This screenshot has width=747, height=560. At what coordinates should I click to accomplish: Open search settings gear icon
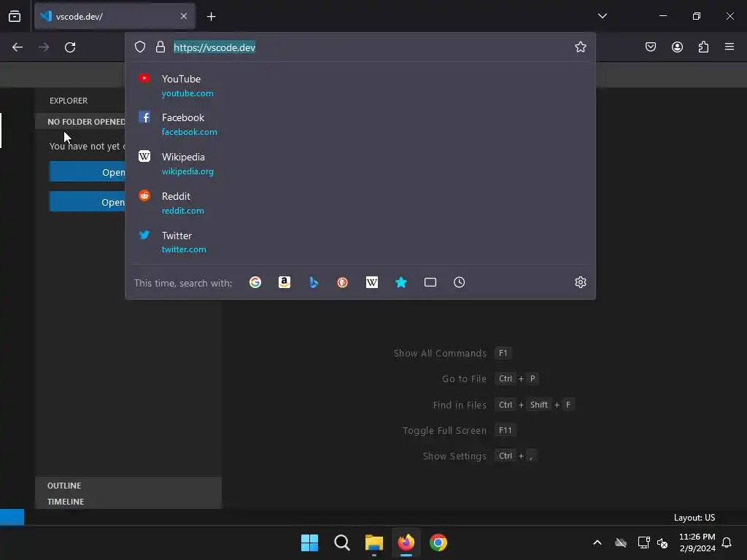pos(580,282)
